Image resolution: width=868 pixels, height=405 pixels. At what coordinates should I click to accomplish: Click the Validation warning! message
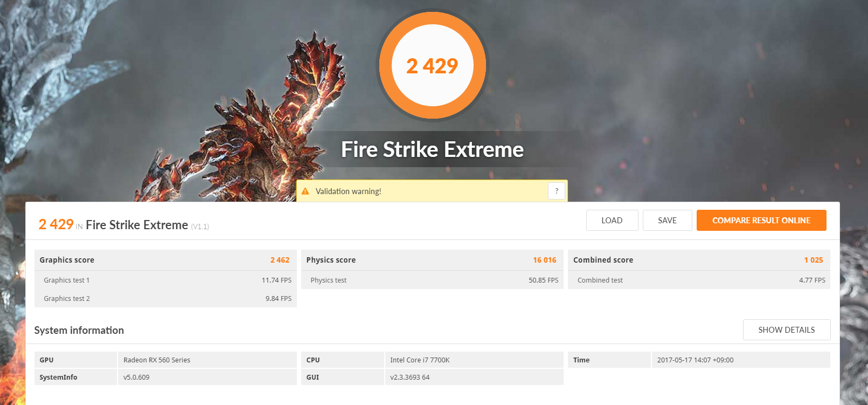349,191
